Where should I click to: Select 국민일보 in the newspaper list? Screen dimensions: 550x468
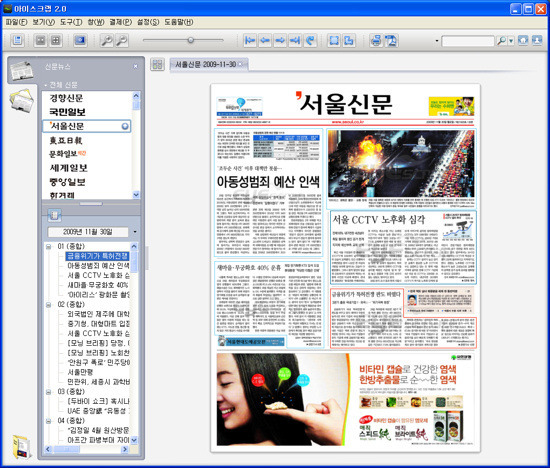pyautogui.click(x=67, y=112)
